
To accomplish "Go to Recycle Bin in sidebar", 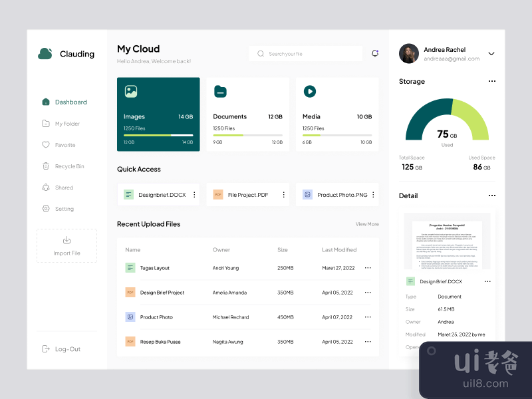I will [x=69, y=166].
